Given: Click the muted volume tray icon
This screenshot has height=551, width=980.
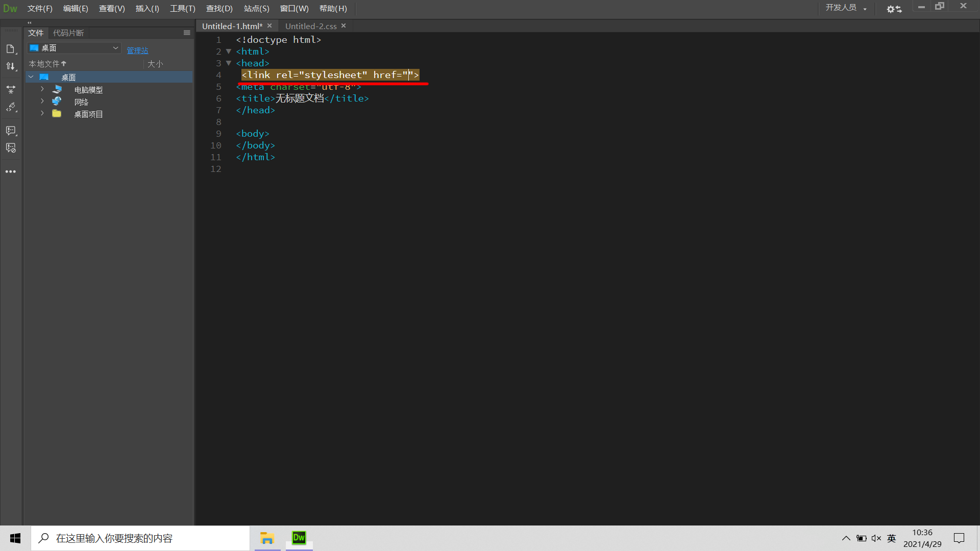Looking at the screenshot, I should coord(876,538).
